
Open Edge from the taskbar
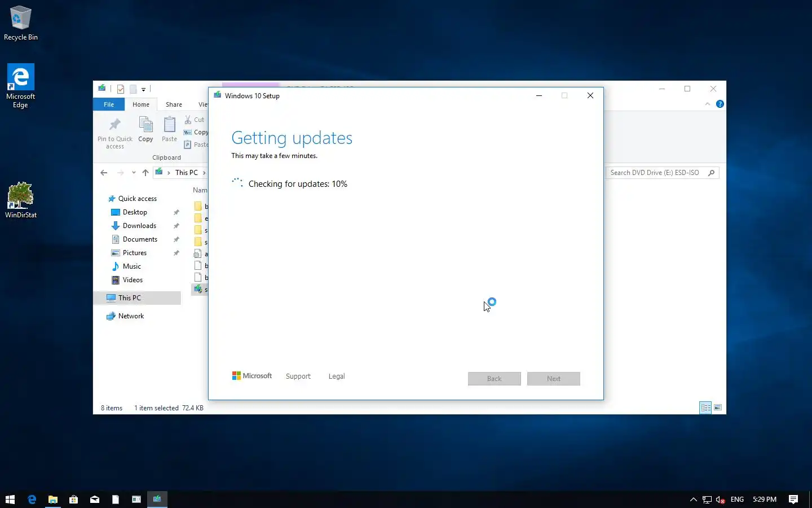click(x=32, y=499)
